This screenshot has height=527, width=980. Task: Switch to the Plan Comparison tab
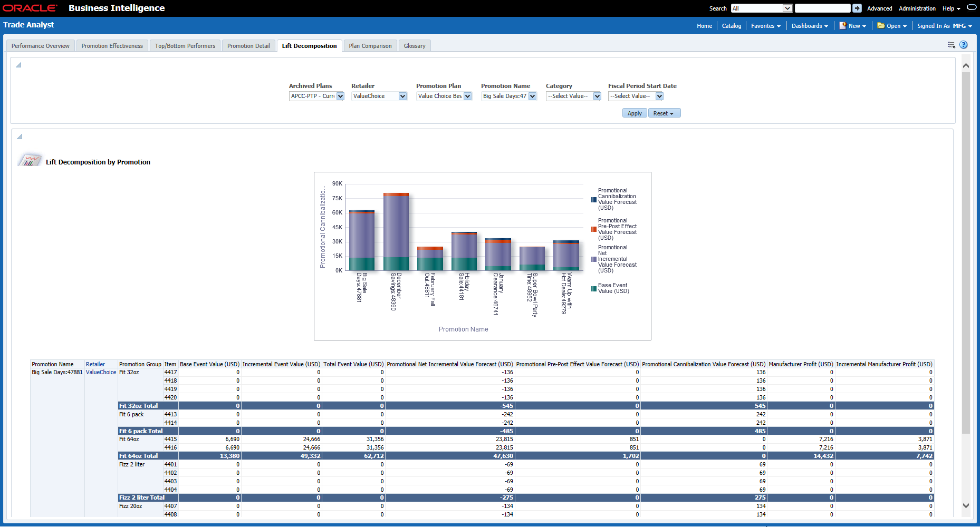[x=370, y=46]
